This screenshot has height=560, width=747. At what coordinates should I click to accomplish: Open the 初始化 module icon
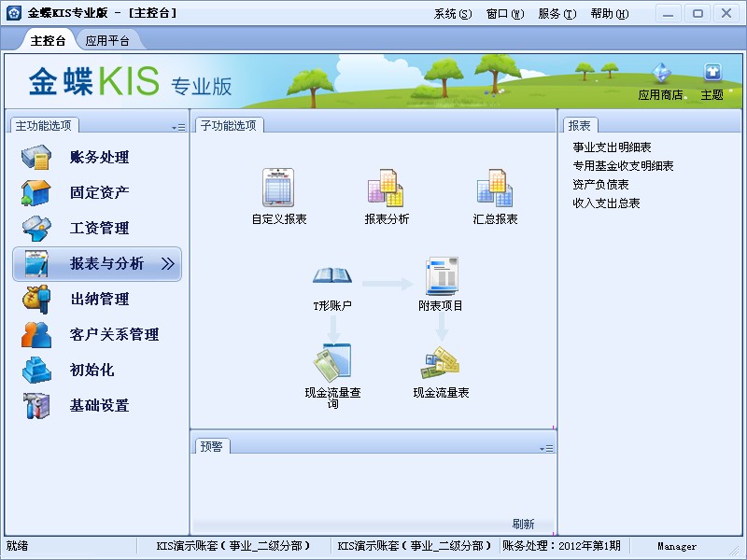click(x=36, y=370)
